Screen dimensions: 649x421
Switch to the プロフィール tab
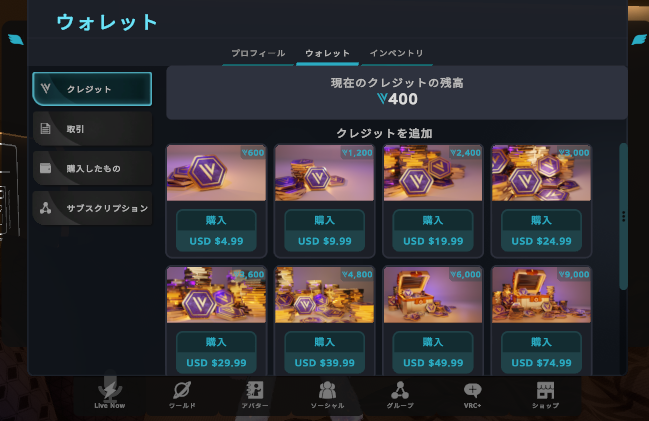click(x=258, y=54)
